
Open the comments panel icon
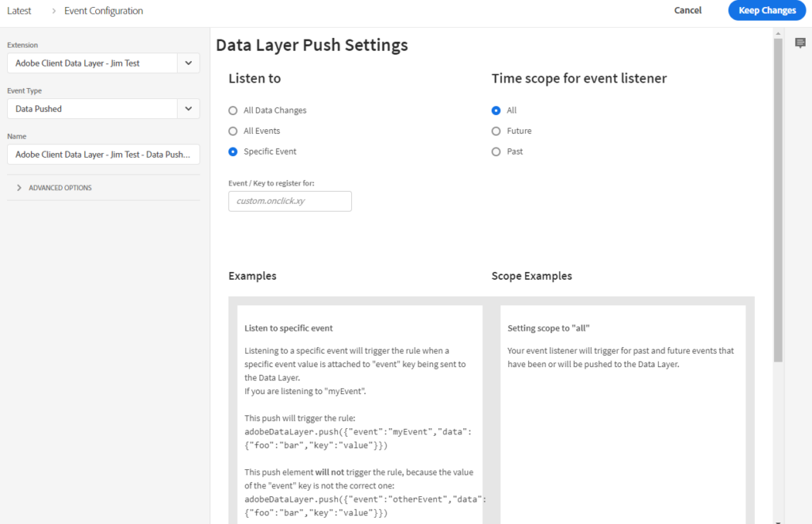tap(800, 44)
